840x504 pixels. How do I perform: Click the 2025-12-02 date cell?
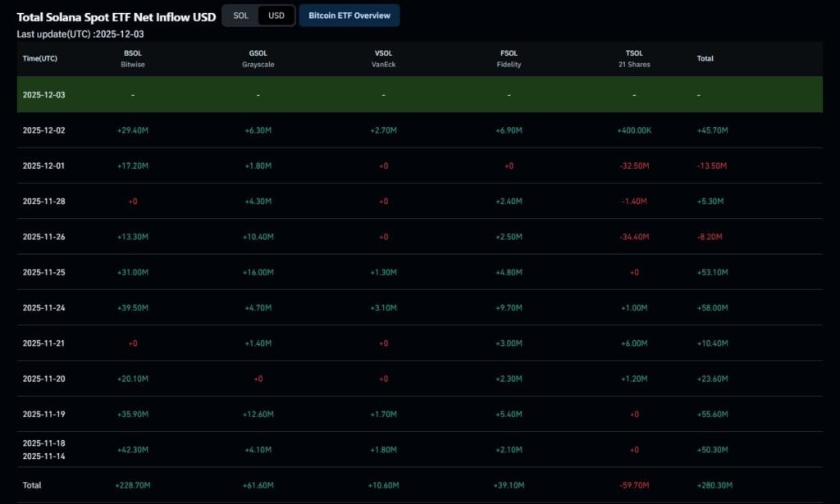click(44, 130)
